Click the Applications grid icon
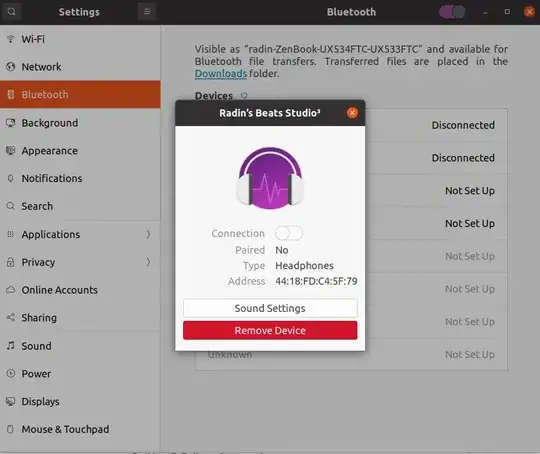Screen dimensions: 540x454 [x=11, y=234]
